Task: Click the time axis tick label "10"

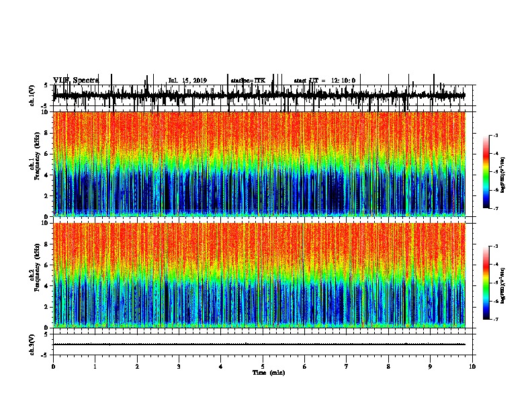Action: click(472, 367)
